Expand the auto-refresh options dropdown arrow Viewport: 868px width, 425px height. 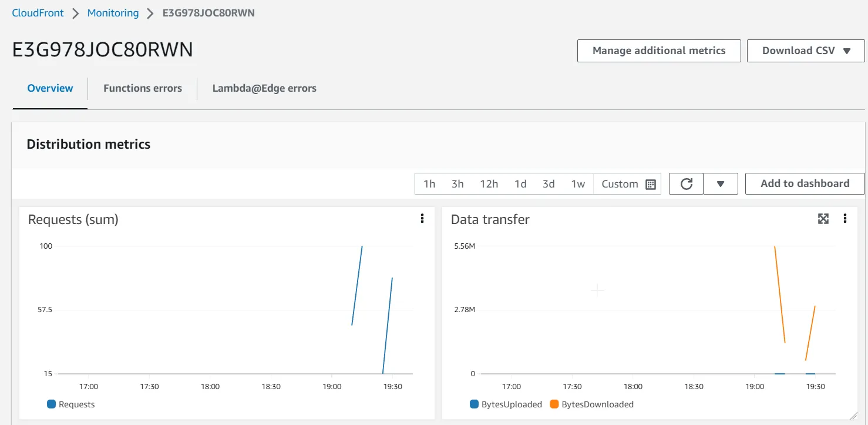(721, 183)
